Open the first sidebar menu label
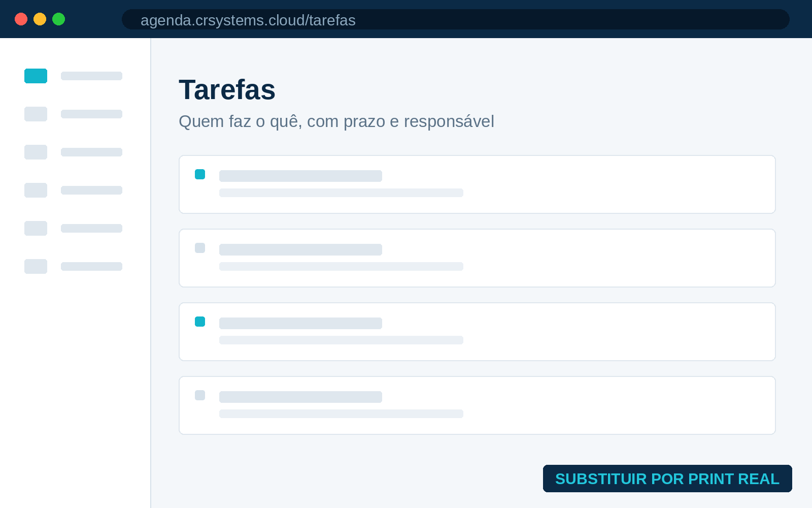The width and height of the screenshot is (812, 508). click(91, 76)
